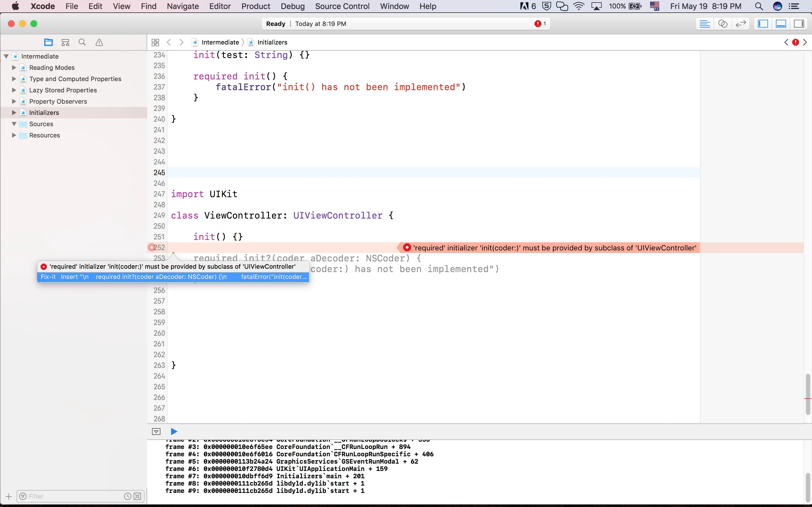Go to next issue arrow
Image resolution: width=812 pixels, height=507 pixels.
point(805,42)
